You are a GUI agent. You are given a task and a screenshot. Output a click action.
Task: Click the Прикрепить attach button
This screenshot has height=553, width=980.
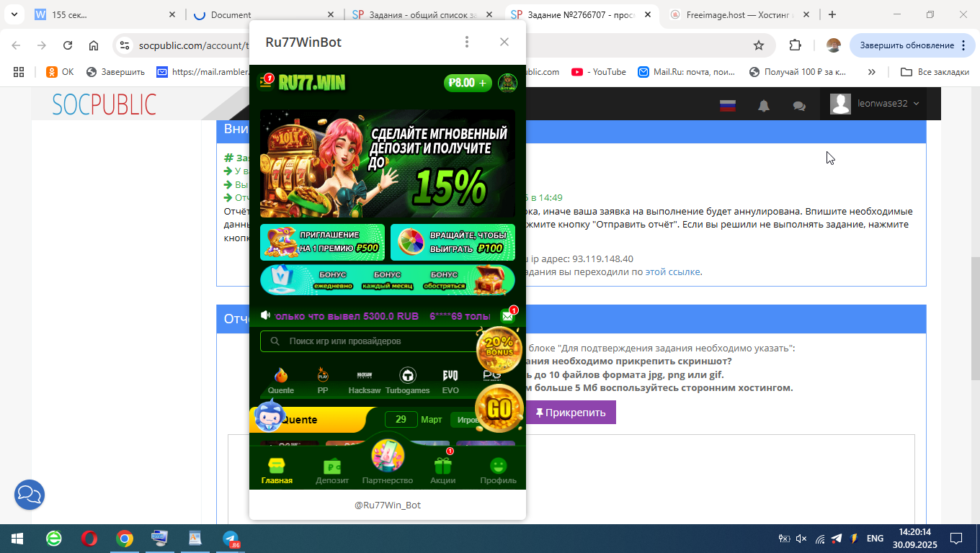(x=571, y=413)
